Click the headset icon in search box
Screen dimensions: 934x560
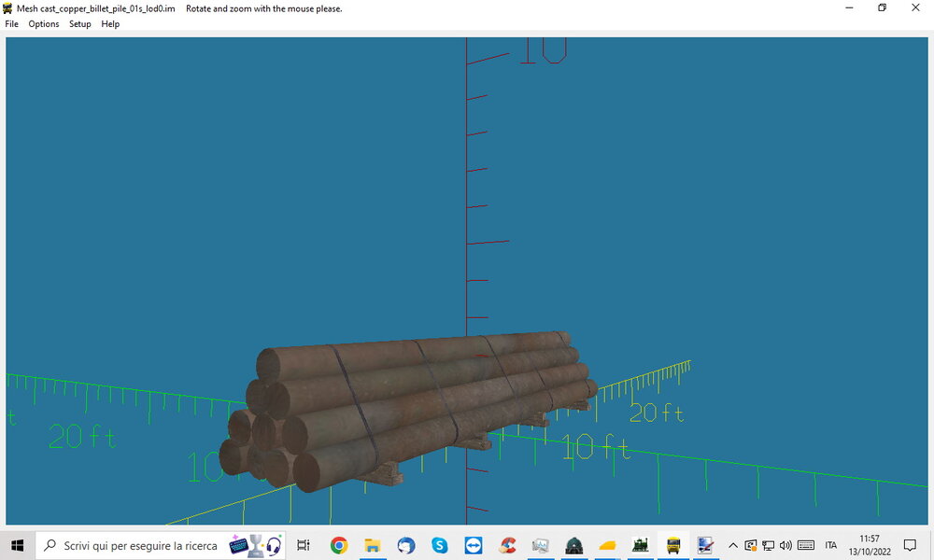point(274,545)
